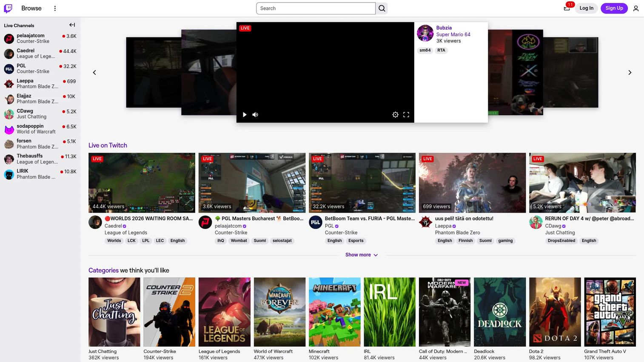Open the Categories heading link
This screenshot has width=644, height=362.
pyautogui.click(x=103, y=271)
